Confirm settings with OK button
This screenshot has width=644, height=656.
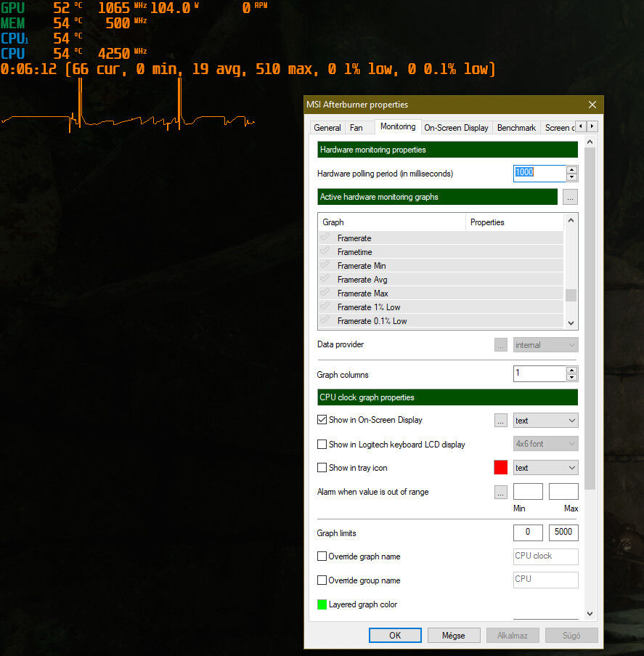pos(395,635)
